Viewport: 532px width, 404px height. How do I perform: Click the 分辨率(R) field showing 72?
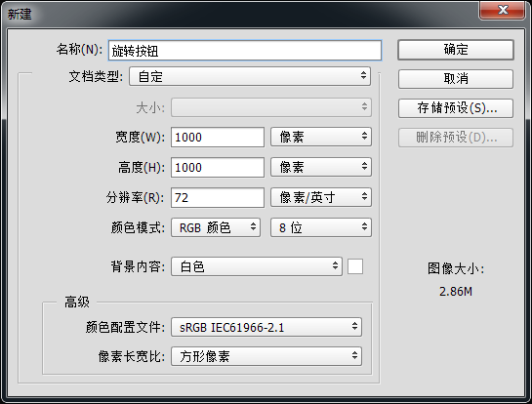(x=218, y=197)
